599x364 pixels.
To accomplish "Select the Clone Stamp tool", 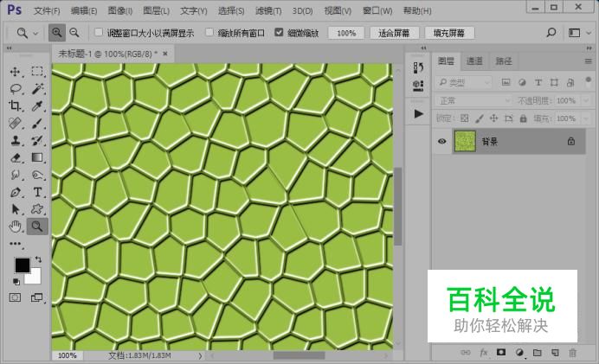I will point(16,140).
